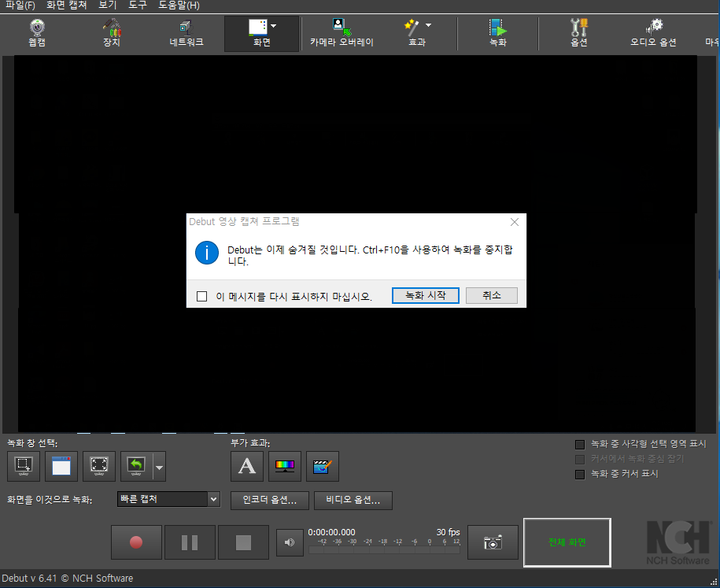Open the color adjustment effect icon
Image resolution: width=720 pixels, height=588 pixels.
(x=285, y=466)
